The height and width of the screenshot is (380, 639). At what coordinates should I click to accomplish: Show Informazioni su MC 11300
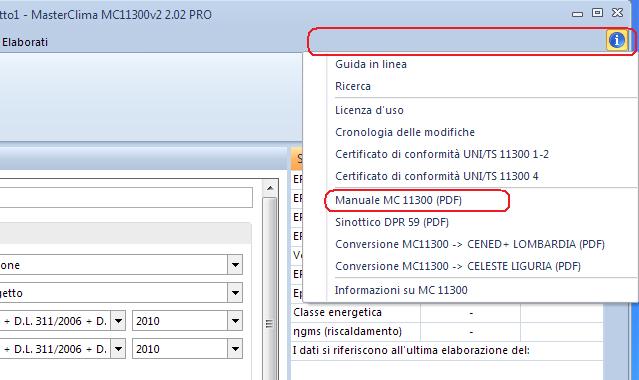click(401, 290)
